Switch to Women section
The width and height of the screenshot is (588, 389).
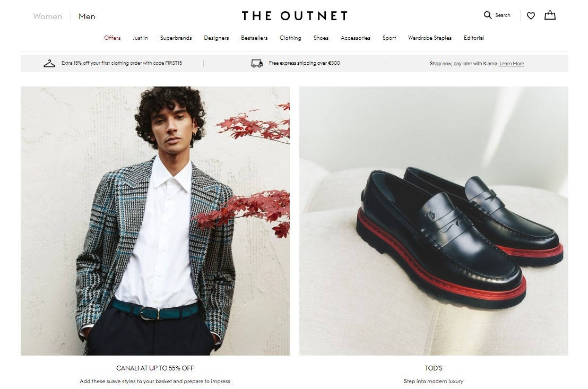coord(48,16)
